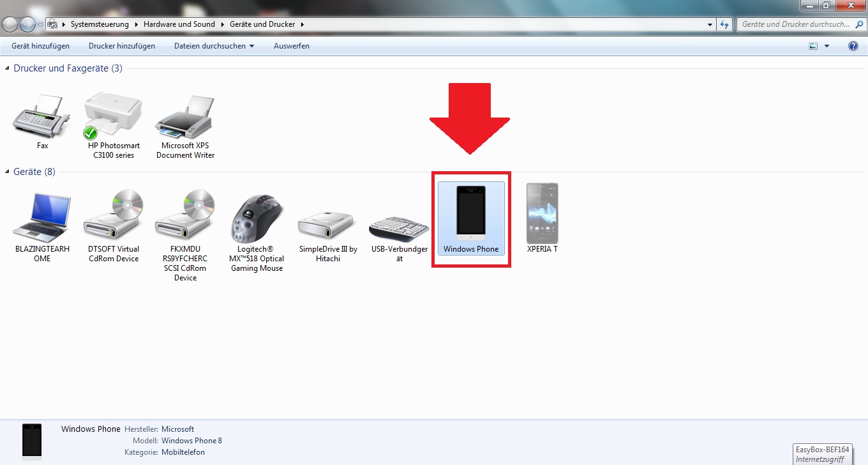Select Logitech MX518 Optical Gaming Mouse

click(257, 218)
